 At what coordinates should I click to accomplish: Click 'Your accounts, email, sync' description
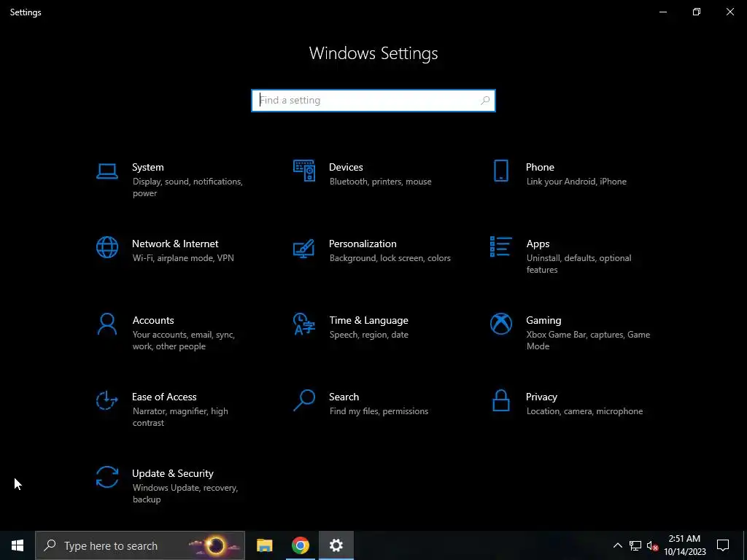coord(183,335)
